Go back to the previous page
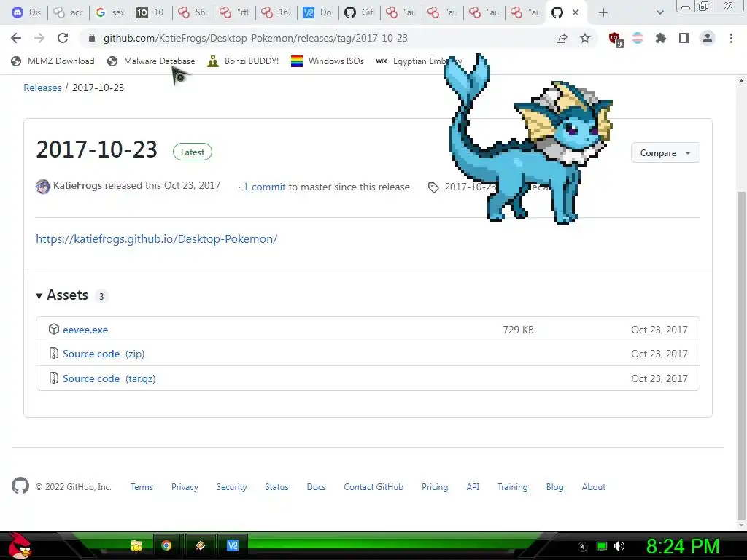The height and width of the screenshot is (560, 747). (16, 38)
